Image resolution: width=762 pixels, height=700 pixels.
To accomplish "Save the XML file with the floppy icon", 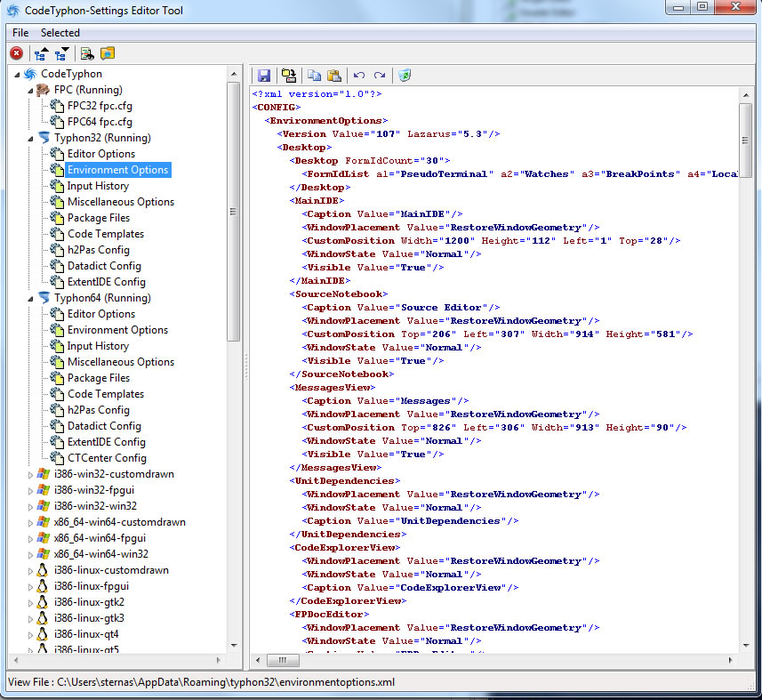I will click(x=264, y=76).
